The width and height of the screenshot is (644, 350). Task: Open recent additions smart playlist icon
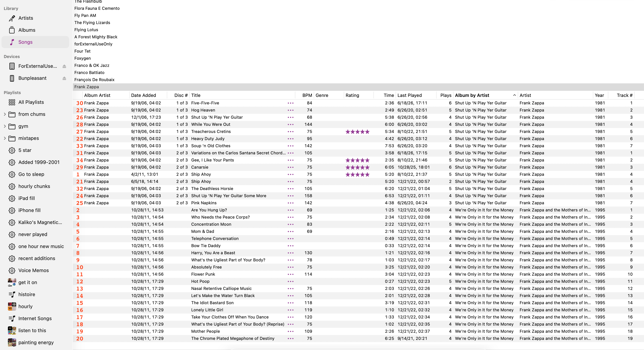pos(12,258)
